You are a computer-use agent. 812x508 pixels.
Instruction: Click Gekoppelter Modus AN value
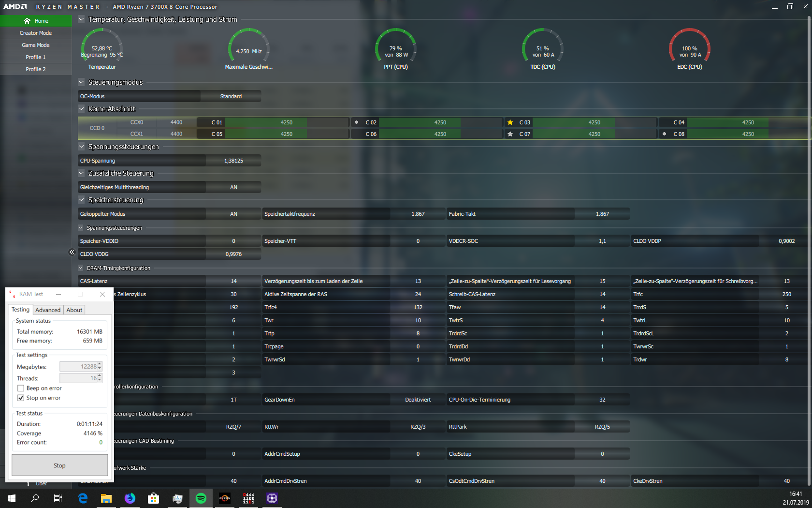point(233,214)
